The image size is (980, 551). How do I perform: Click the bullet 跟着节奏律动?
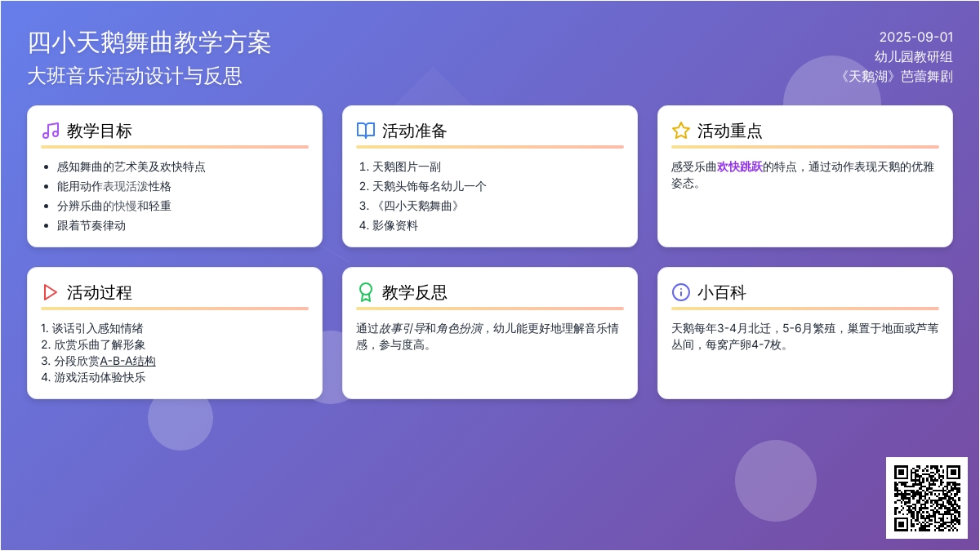91,225
